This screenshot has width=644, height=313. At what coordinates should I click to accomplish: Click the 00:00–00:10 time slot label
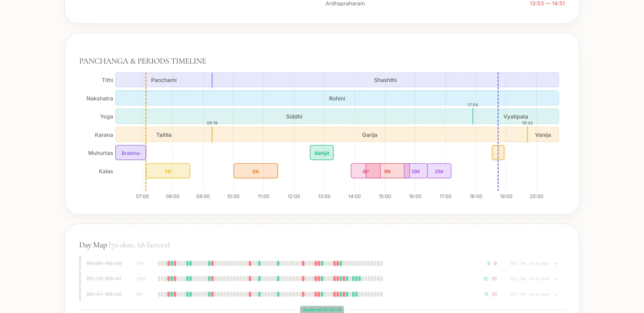coord(104,263)
